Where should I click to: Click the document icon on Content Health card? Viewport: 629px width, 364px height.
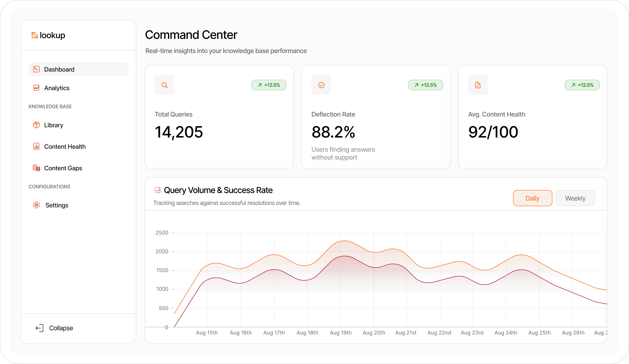pyautogui.click(x=478, y=85)
